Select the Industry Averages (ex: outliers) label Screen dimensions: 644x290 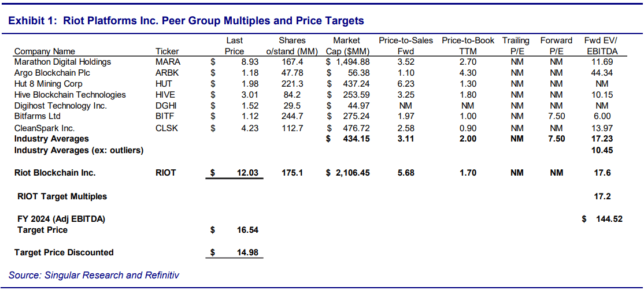click(x=79, y=150)
